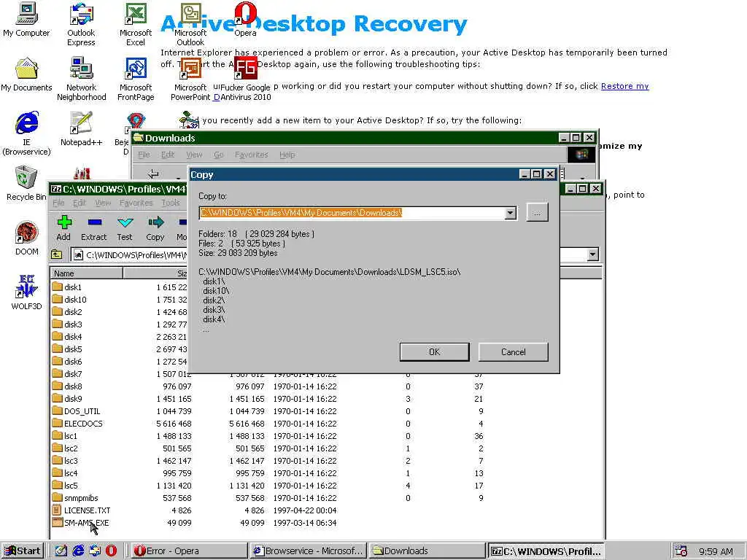Select the DOS_UTIL folder row
Viewport: 747px width, 560px height.
[x=267, y=411]
